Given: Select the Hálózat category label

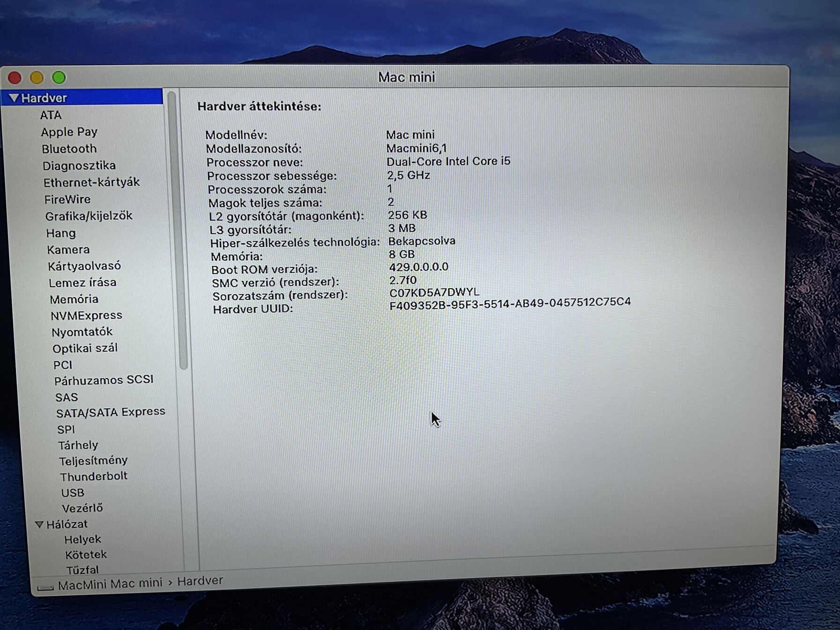Looking at the screenshot, I should point(67,524).
